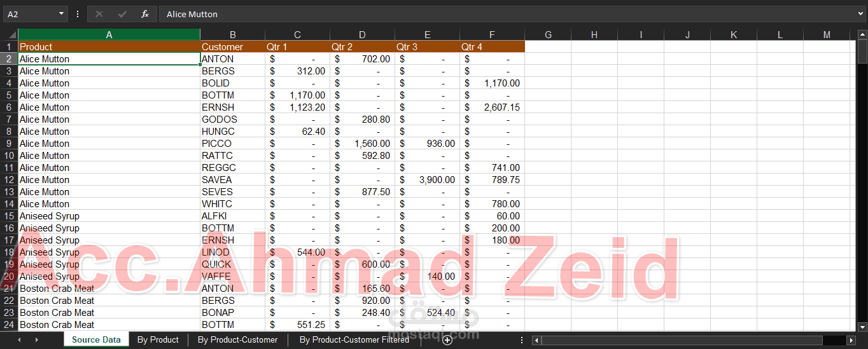Select customer cell ALFKI
Image resolution: width=868 pixels, height=349 pixels.
click(x=233, y=216)
